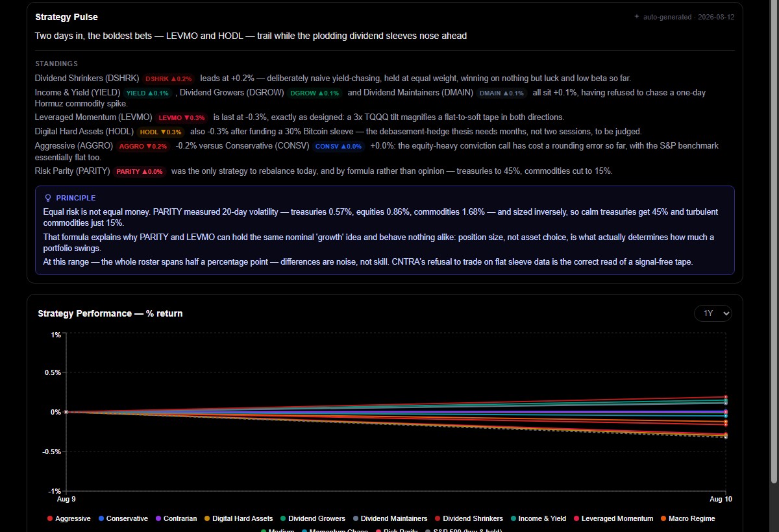Click the text 'Digital Hard Assets (HODL)'
Screen dimensions: 779x532
(84, 131)
